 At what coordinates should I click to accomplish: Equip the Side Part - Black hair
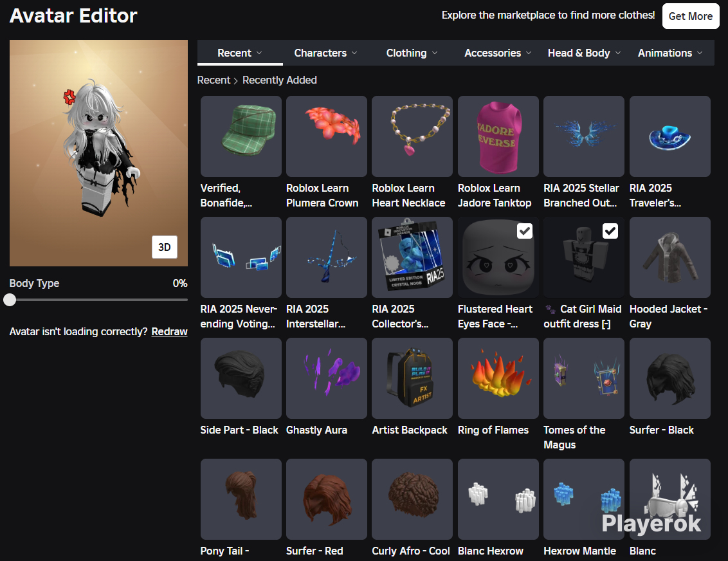click(x=241, y=378)
